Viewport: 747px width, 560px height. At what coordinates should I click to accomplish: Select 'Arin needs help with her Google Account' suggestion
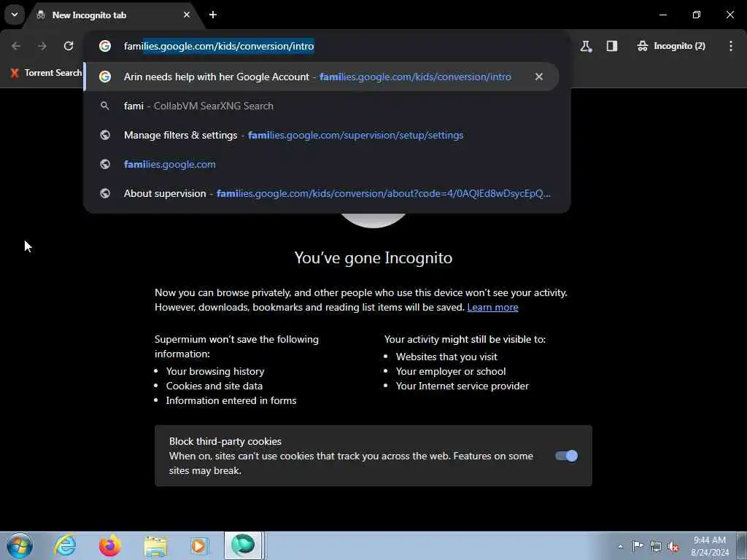pos(321,77)
